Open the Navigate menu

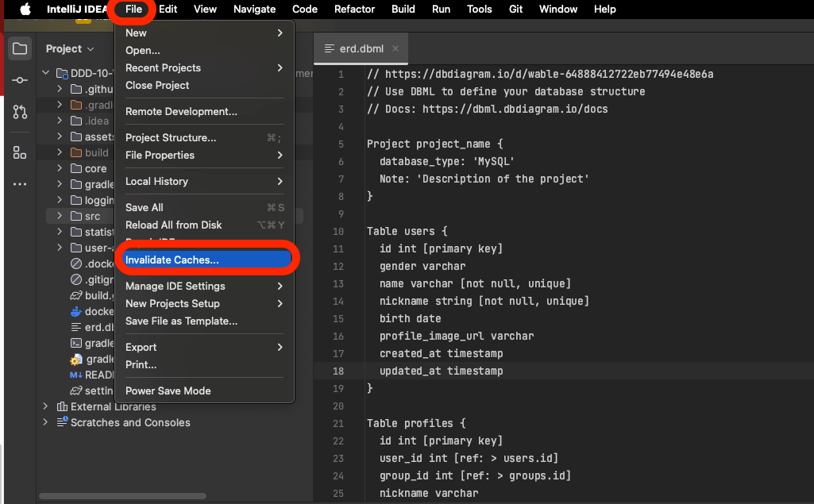[254, 9]
